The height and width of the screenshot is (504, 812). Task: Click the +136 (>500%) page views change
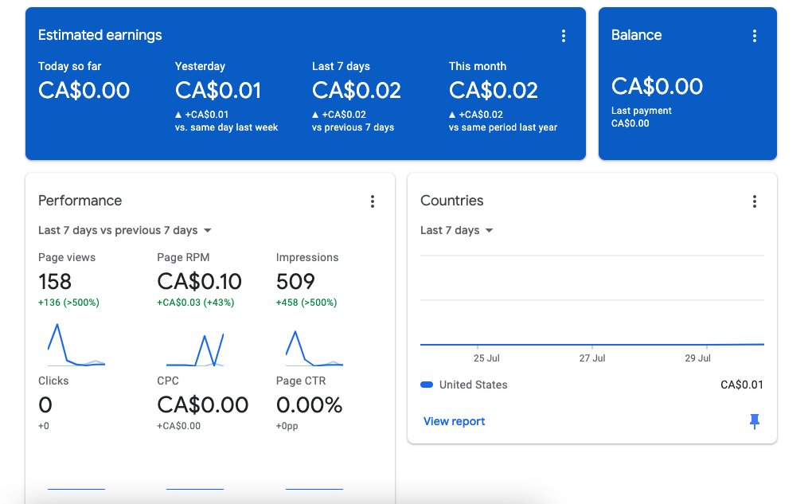click(x=69, y=303)
